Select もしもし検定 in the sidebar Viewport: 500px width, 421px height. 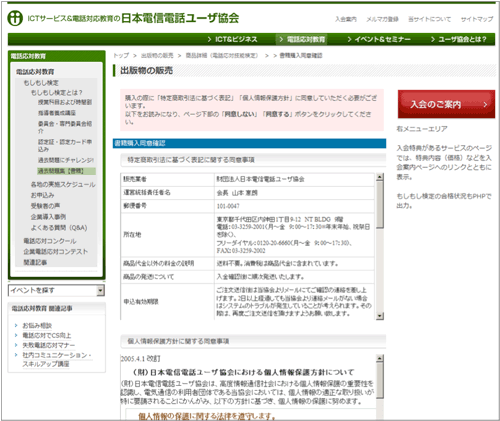41,83
